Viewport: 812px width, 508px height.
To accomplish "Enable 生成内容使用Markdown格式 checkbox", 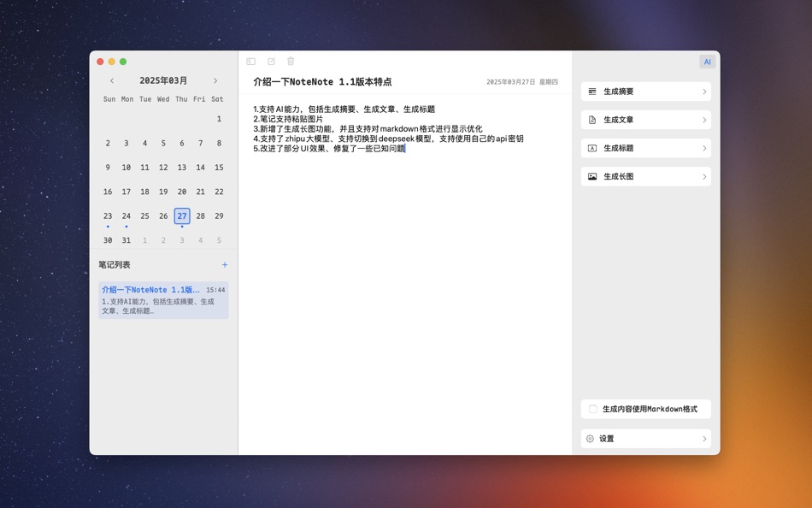I will (x=591, y=409).
